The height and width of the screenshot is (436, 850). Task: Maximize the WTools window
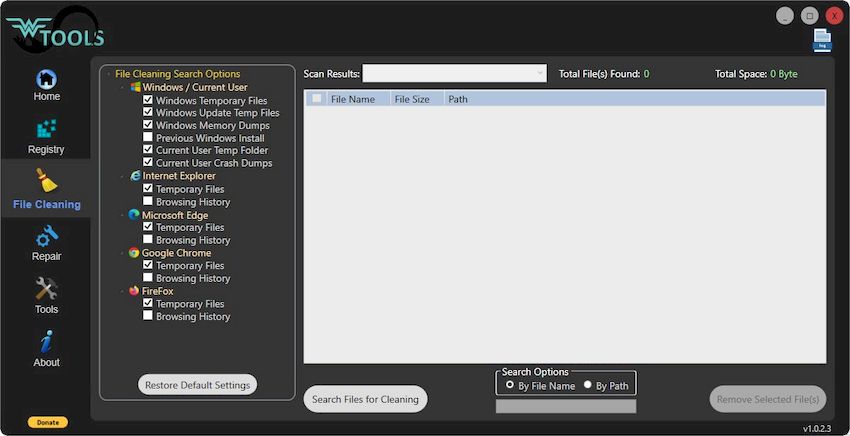[809, 15]
